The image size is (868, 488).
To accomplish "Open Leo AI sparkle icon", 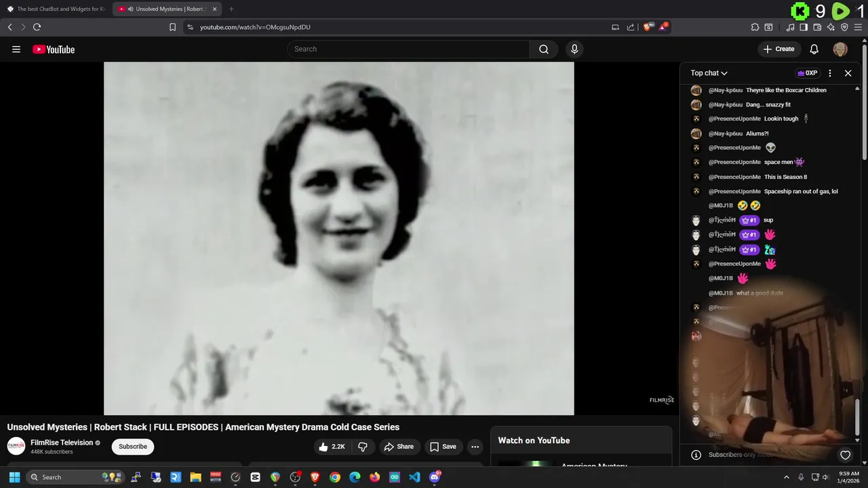I will click(831, 27).
